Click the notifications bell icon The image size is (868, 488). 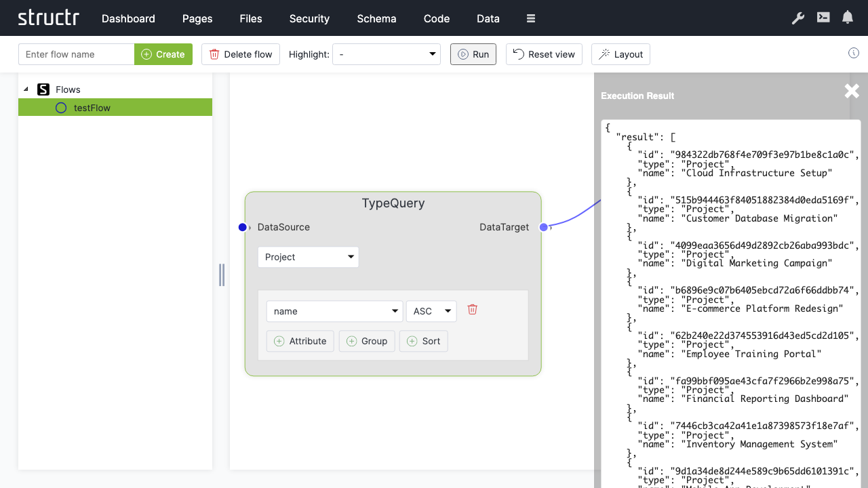[848, 18]
